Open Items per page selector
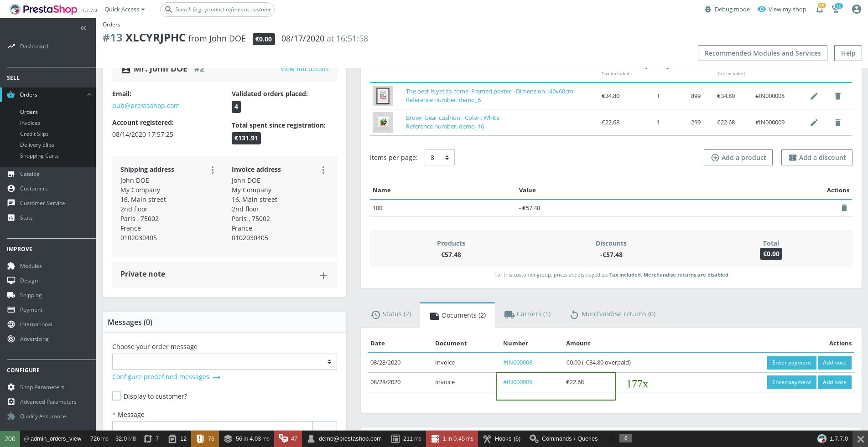 click(x=440, y=158)
